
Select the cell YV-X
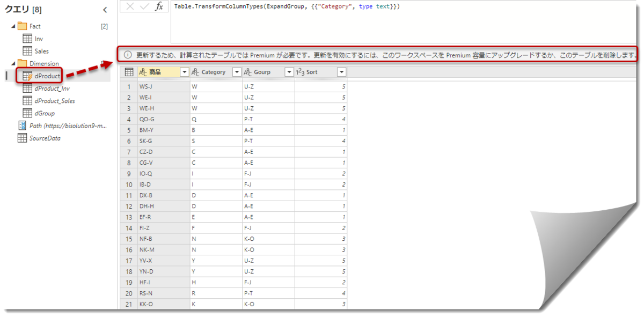click(163, 260)
